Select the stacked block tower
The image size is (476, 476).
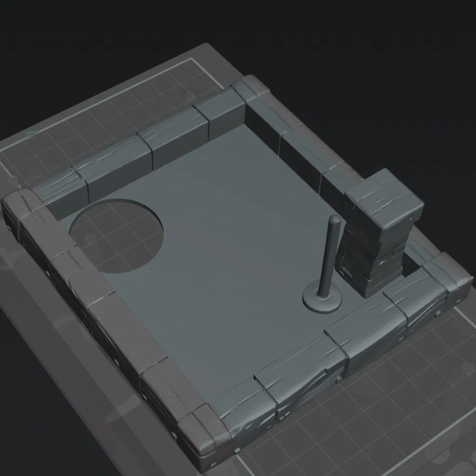[379, 232]
